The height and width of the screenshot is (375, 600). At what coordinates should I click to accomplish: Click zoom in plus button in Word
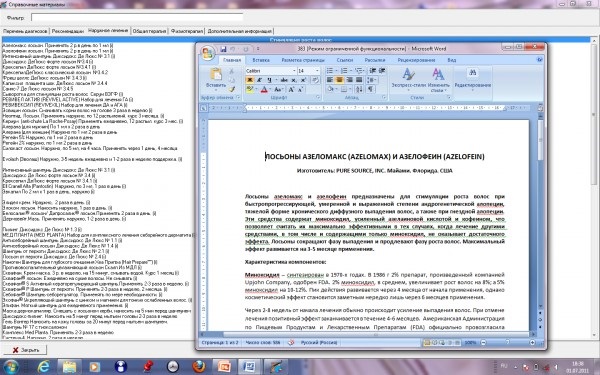click(x=532, y=343)
